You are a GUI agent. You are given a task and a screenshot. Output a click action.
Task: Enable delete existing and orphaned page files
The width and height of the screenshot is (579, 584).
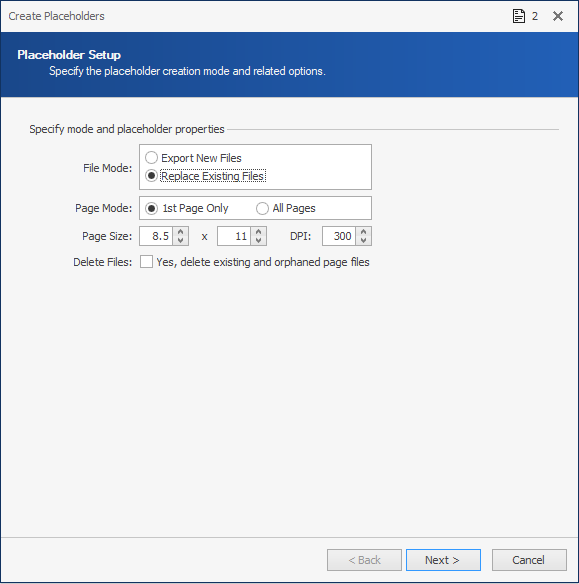[146, 262]
